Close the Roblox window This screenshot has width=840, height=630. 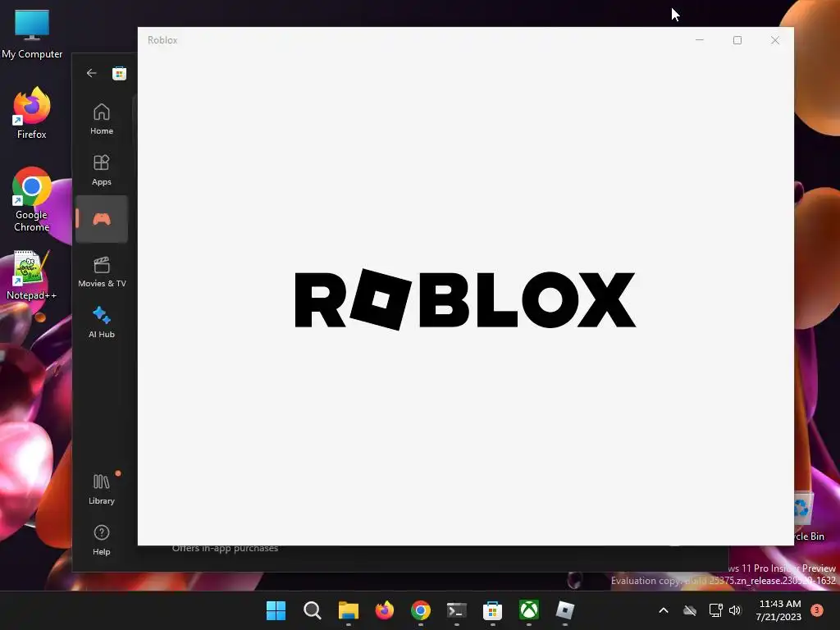pos(775,40)
